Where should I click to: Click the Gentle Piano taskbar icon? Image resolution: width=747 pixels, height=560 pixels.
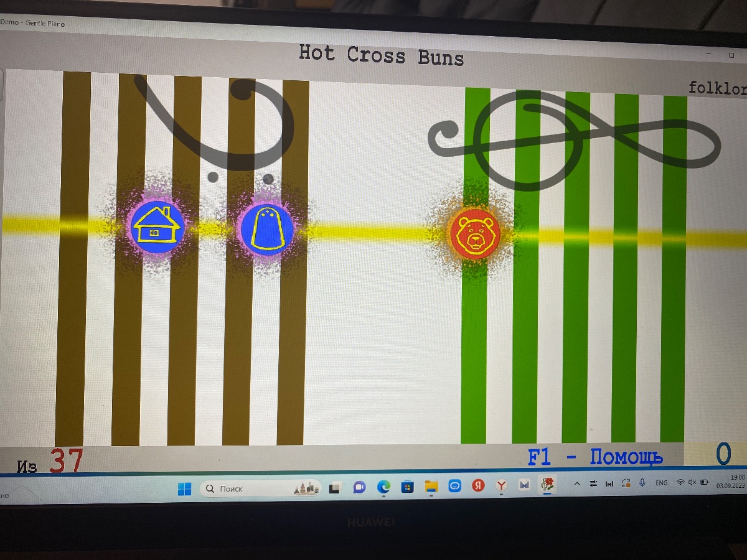click(x=548, y=484)
